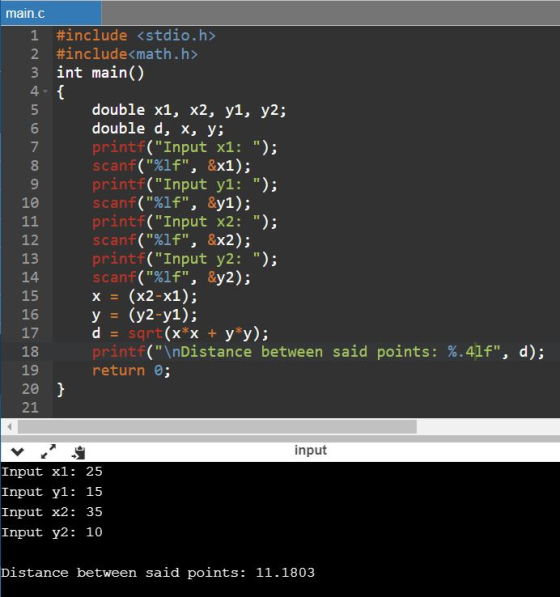Collapse the console with the chevron icon
The width and height of the screenshot is (560, 597).
(18, 452)
